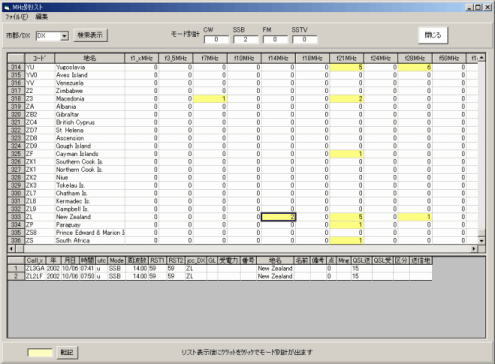Click the horizontal scrollbar left arrow
The image size is (495, 364).
click(11, 249)
